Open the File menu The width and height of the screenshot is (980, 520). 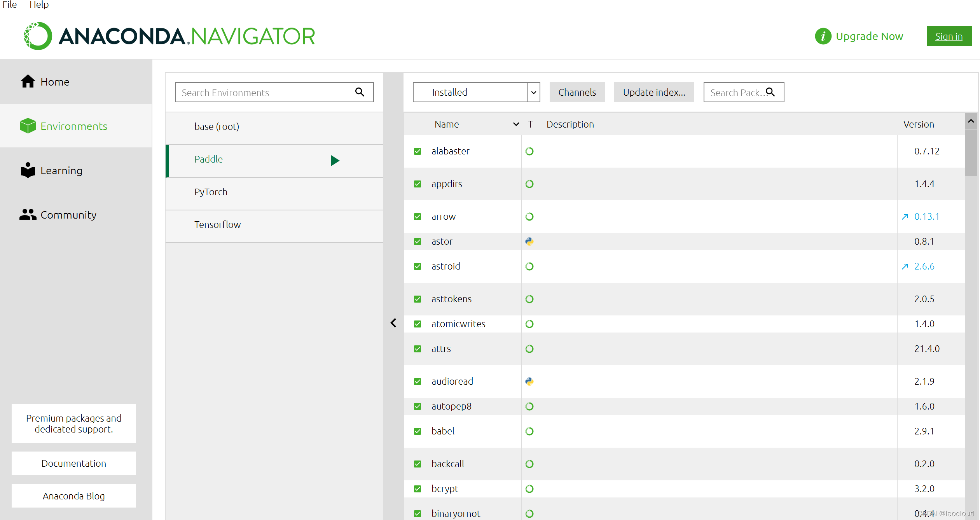coord(10,5)
